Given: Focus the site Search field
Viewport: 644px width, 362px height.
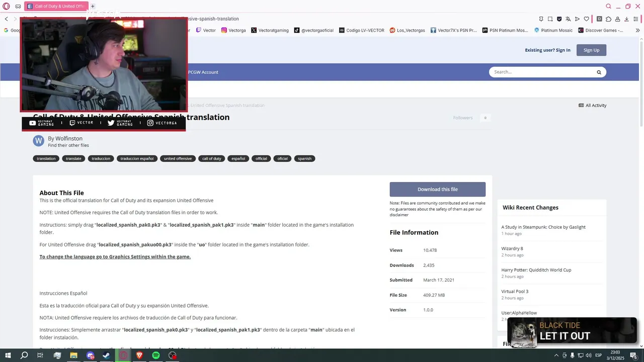Looking at the screenshot, I should point(542,72).
